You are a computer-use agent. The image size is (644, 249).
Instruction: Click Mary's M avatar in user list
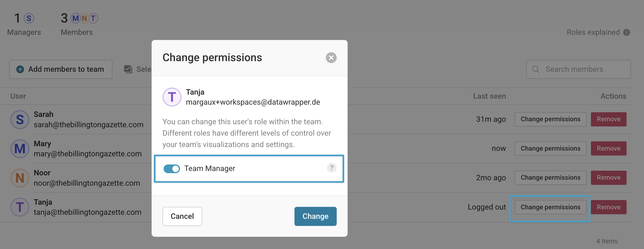click(x=20, y=149)
